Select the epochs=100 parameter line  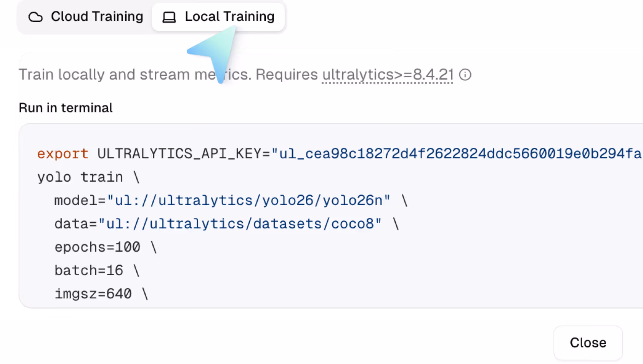click(97, 247)
